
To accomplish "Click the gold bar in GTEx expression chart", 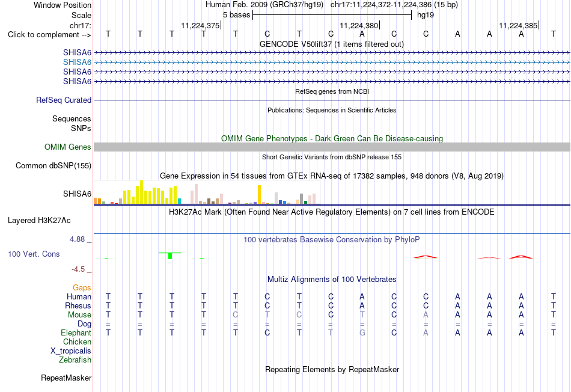I will [259, 195].
